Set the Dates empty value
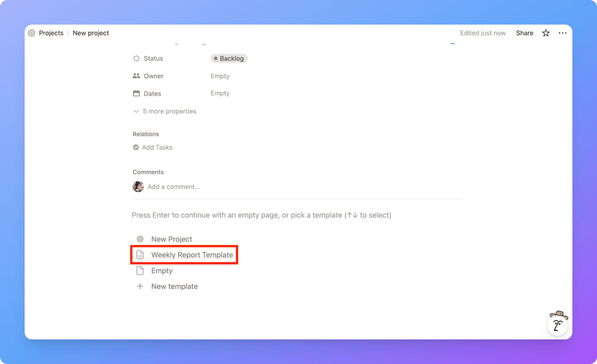The width and height of the screenshot is (597, 364). (x=220, y=93)
